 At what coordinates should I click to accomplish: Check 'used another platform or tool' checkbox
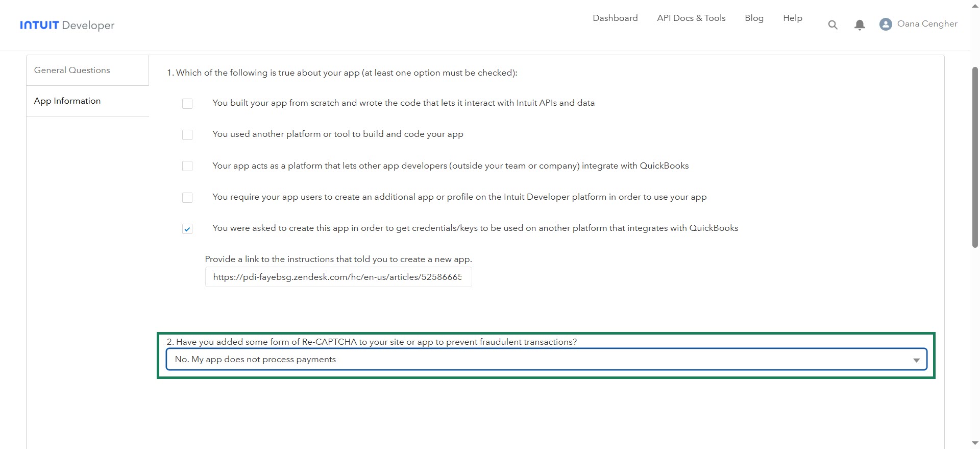(187, 135)
